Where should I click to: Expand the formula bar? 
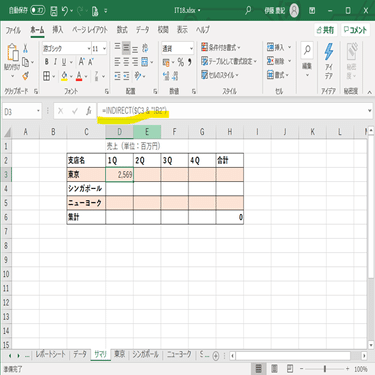(x=370, y=111)
